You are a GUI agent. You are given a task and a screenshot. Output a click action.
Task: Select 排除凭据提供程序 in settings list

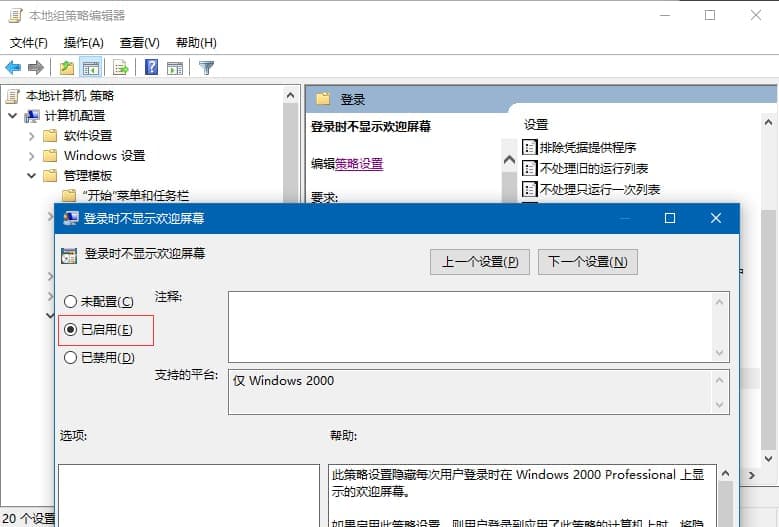(588, 147)
